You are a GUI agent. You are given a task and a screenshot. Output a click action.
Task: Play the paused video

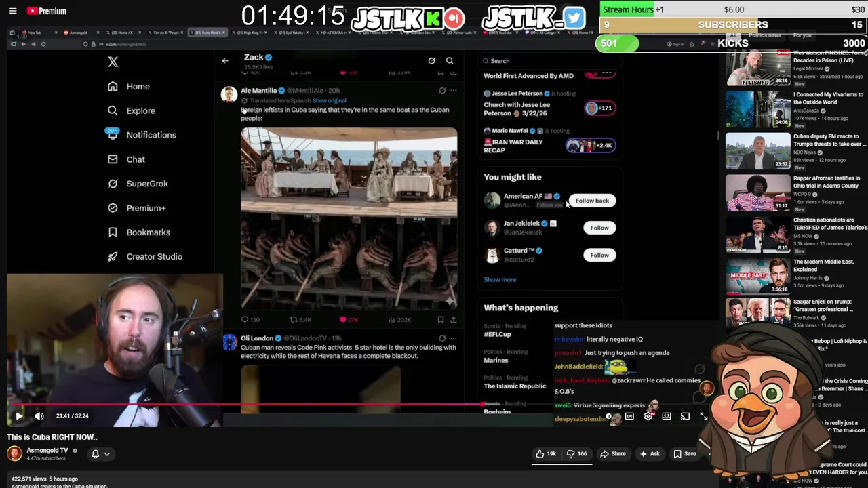coord(19,415)
